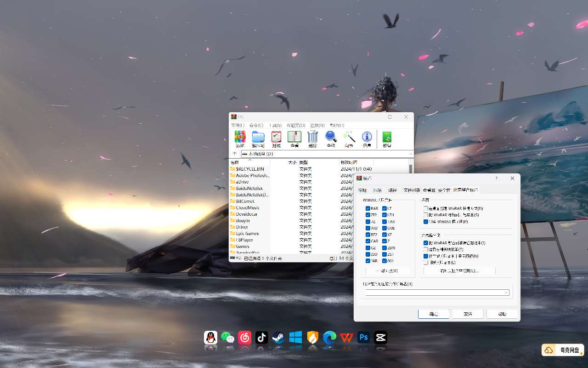Click the Add (添加) toolbar icon in WinRAR
588x368 pixels.
[x=240, y=139]
